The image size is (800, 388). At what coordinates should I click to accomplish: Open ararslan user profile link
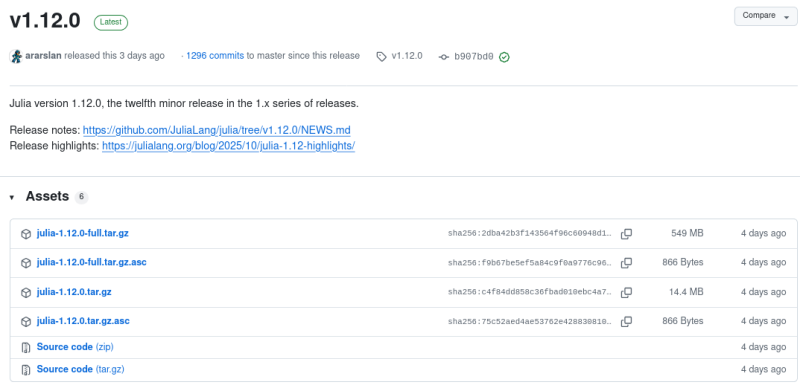43,56
